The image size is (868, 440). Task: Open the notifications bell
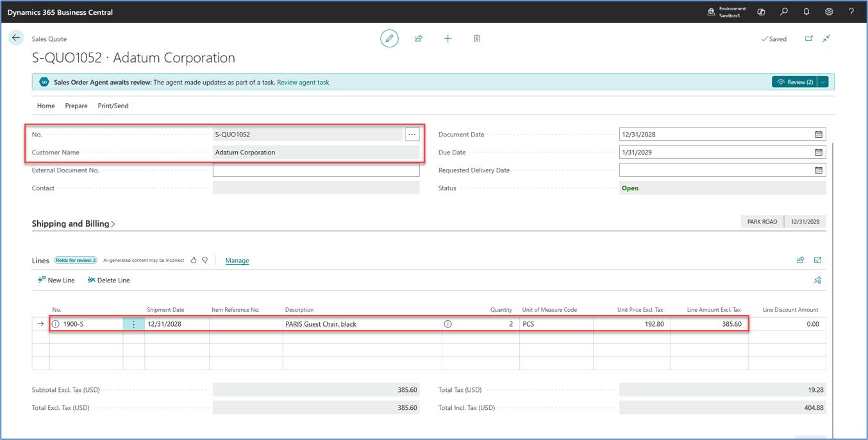click(806, 12)
